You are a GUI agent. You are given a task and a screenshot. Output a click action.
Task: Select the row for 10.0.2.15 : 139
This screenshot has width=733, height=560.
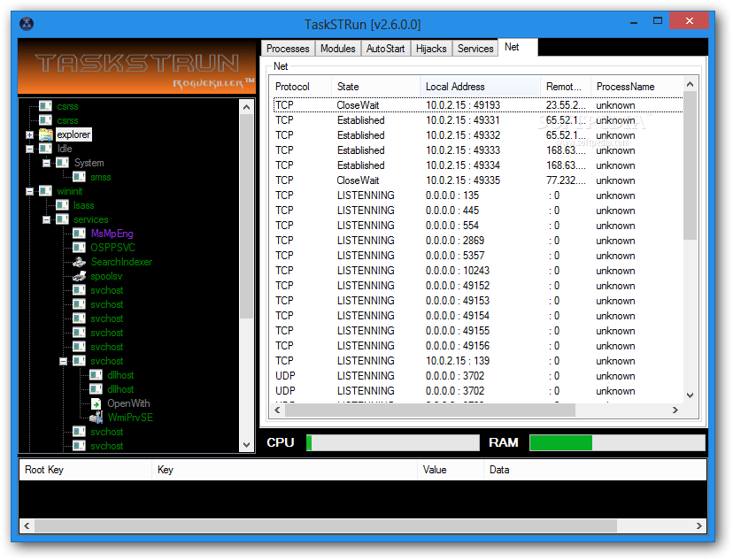click(478, 361)
